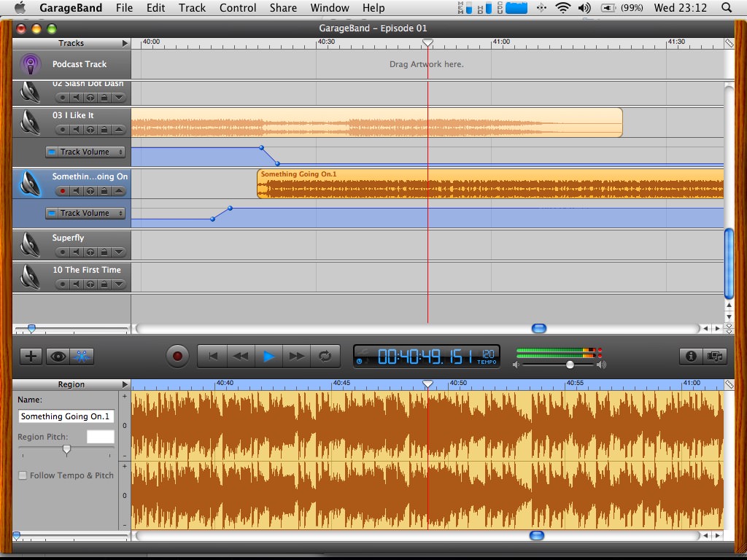Click the 10 The First Time speaker icon
This screenshot has width=747, height=560.
coord(31,276)
